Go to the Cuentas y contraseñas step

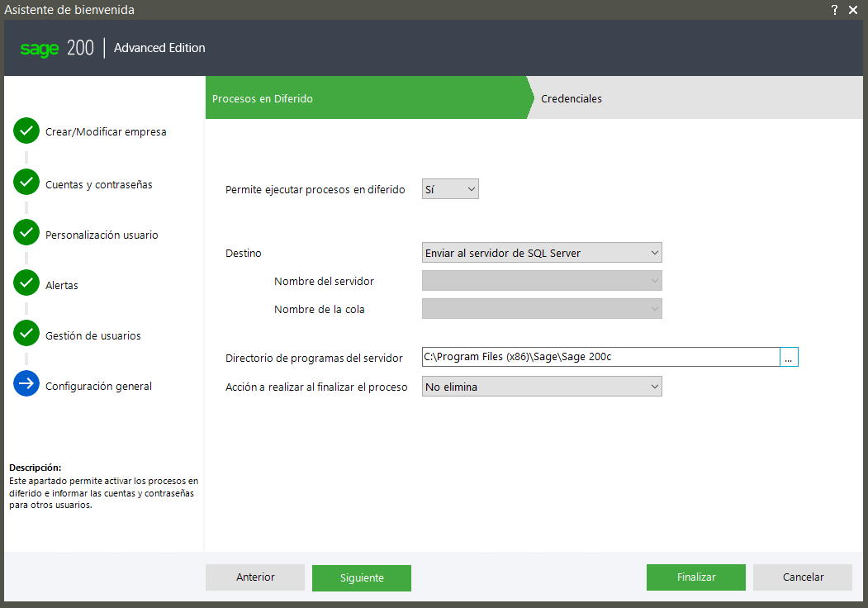coord(98,184)
